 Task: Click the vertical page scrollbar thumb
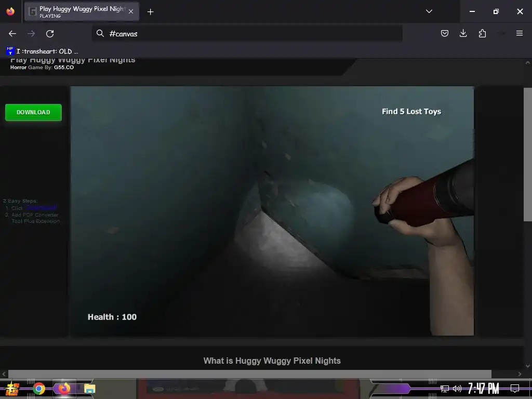pos(528,154)
